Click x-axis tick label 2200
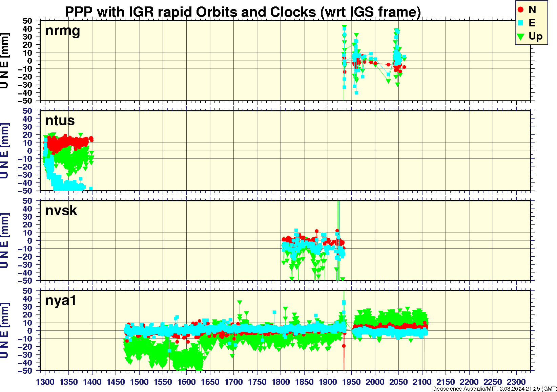 (469, 382)
